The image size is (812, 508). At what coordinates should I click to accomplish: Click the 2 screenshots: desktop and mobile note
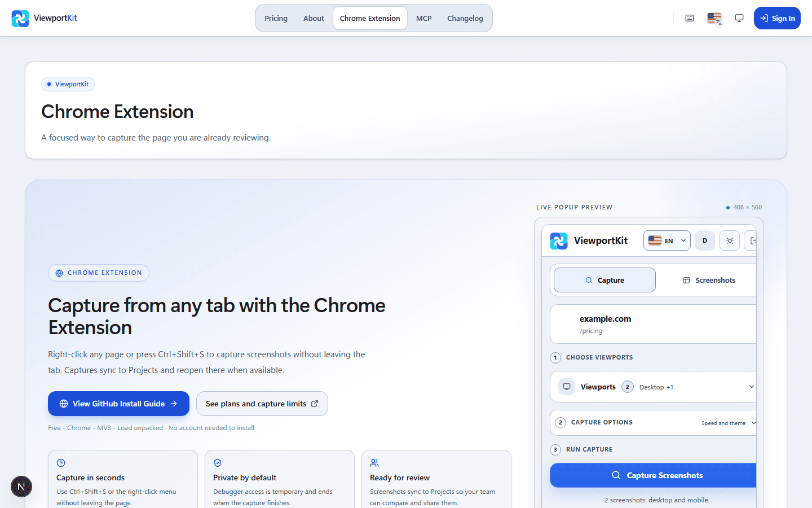(x=657, y=500)
